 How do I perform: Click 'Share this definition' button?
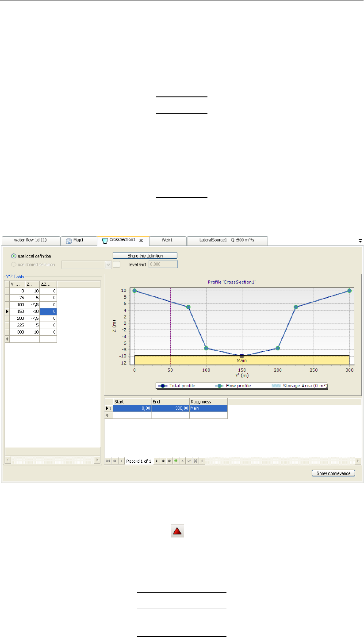145,256
